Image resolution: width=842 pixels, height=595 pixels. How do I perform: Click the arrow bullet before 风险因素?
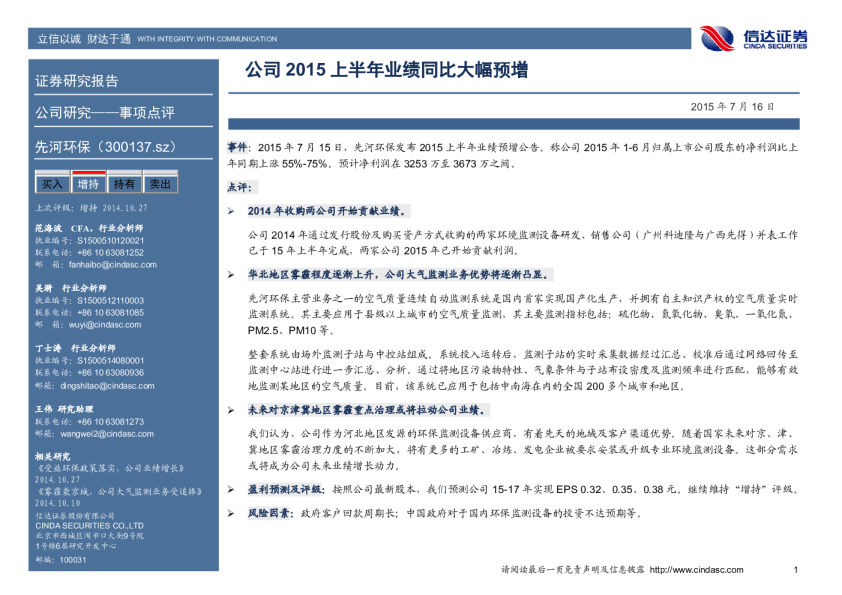[232, 512]
